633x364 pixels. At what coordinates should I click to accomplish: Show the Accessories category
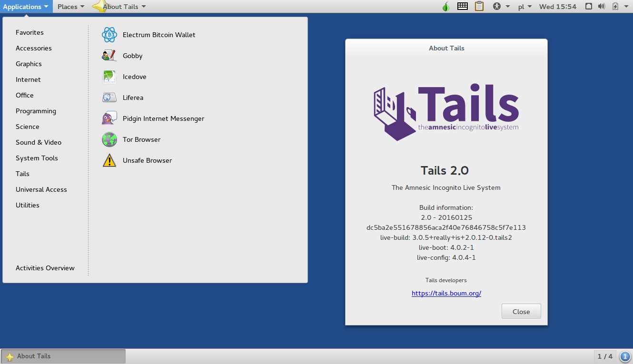tap(34, 48)
